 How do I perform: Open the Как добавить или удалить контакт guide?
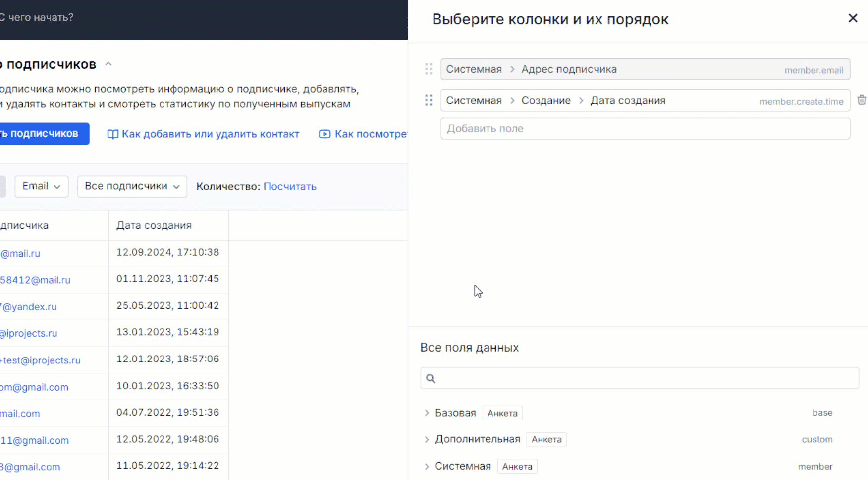pos(211,134)
